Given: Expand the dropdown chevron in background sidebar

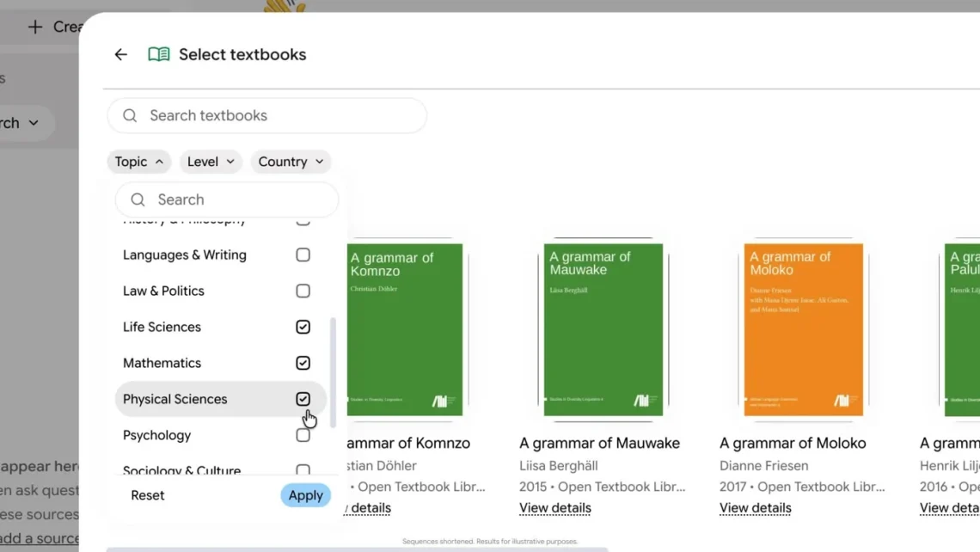Looking at the screenshot, I should (34, 123).
